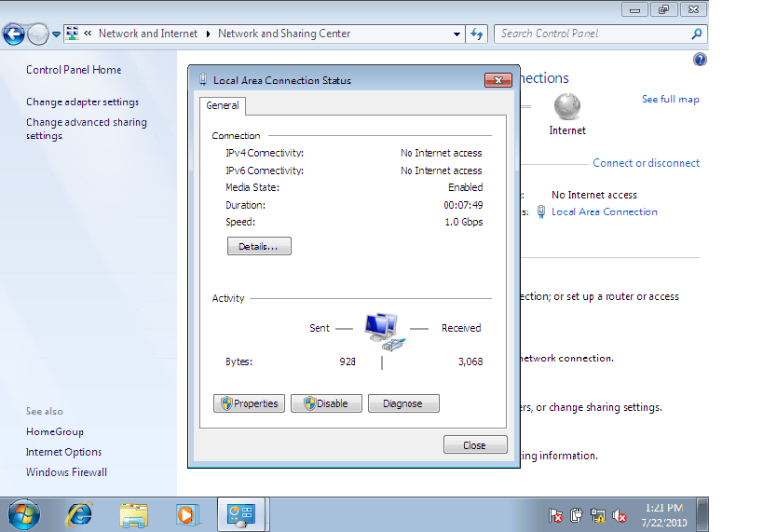Click Connect or disconnect link
This screenshot has width=763, height=532.
pyautogui.click(x=646, y=163)
